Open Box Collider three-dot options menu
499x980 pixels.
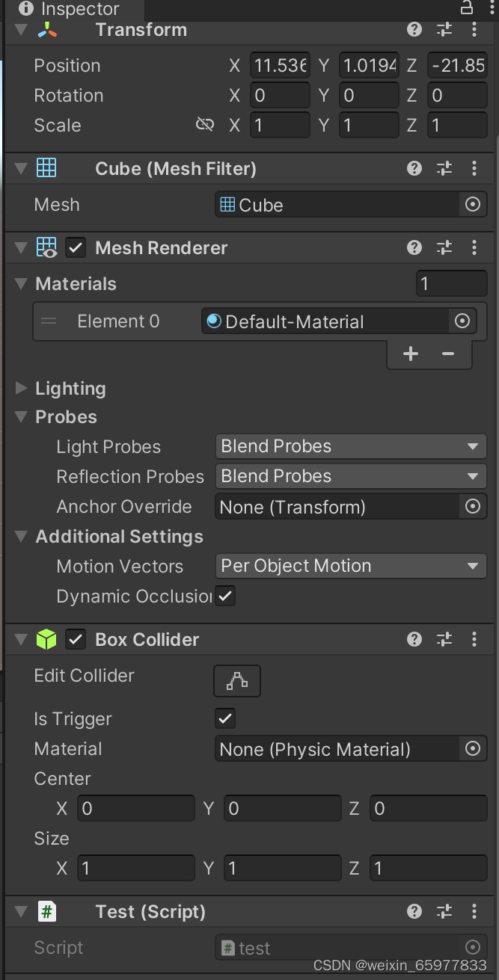coord(474,640)
